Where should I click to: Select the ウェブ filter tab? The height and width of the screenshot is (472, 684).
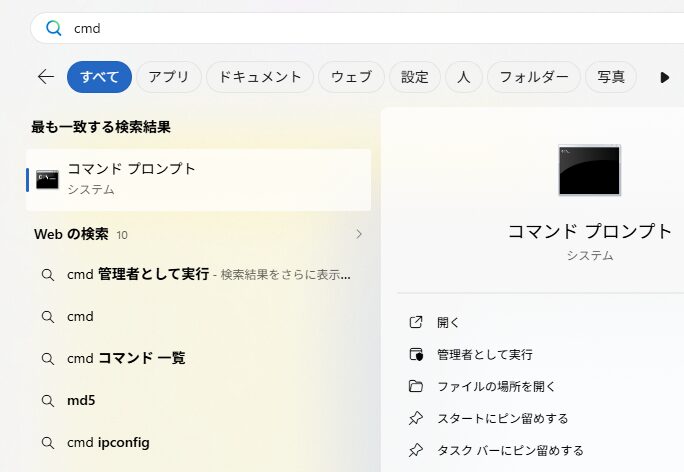(351, 77)
